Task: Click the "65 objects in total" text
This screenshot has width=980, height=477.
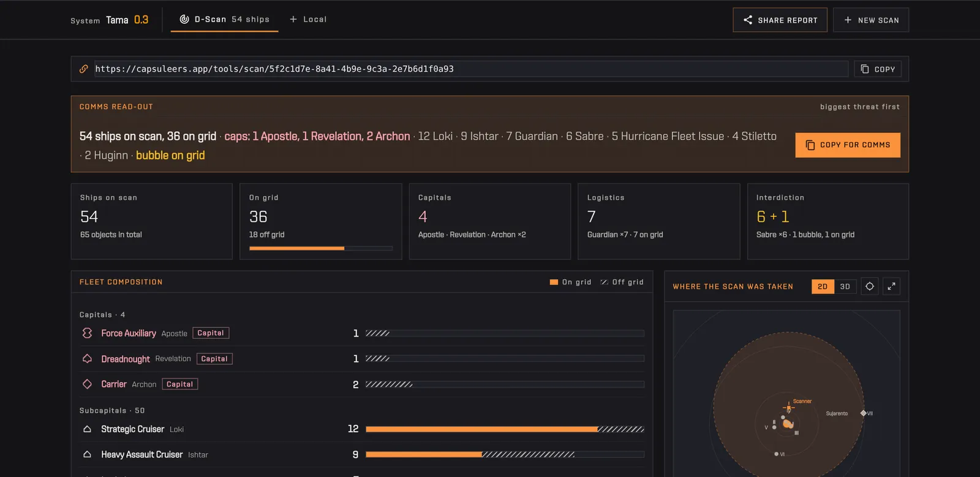Action: [x=111, y=235]
